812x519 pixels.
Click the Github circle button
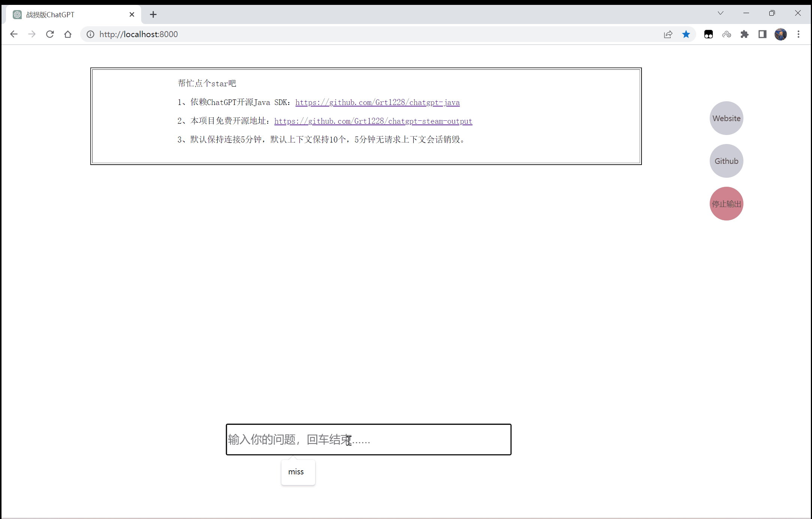726,161
